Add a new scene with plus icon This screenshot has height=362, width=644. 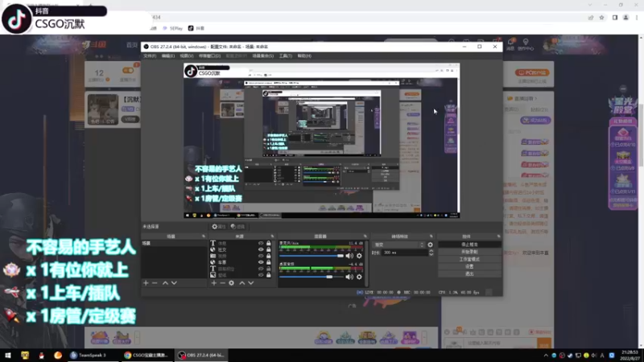pos(146,283)
